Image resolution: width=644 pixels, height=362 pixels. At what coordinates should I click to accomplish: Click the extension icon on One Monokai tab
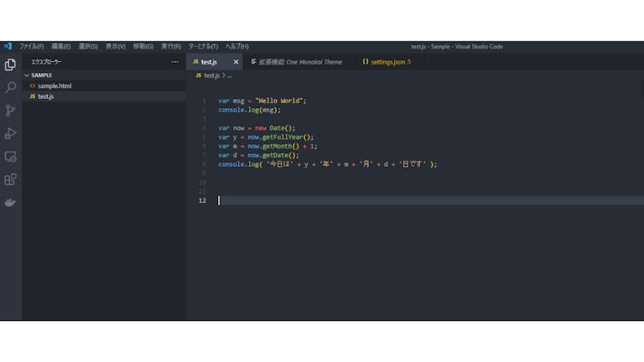click(x=254, y=61)
